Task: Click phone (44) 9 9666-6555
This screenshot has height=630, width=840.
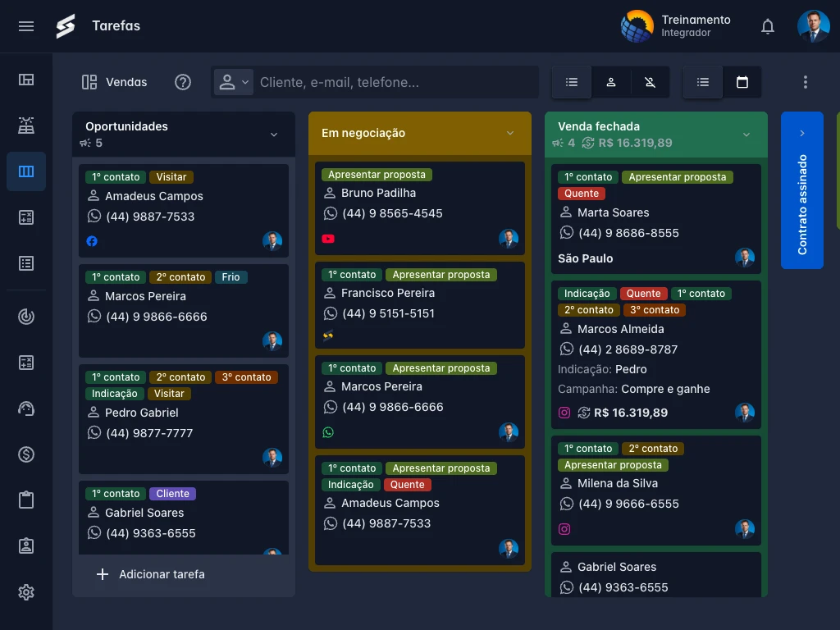Action: click(x=628, y=504)
